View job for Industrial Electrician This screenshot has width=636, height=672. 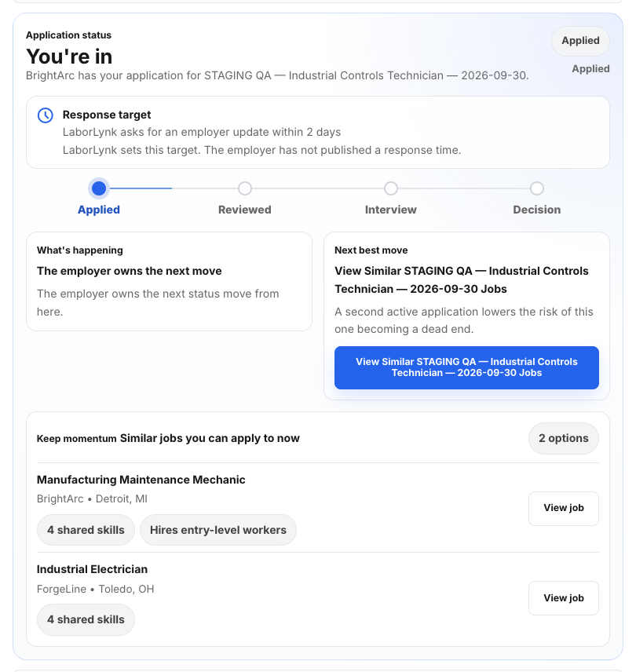tap(564, 598)
